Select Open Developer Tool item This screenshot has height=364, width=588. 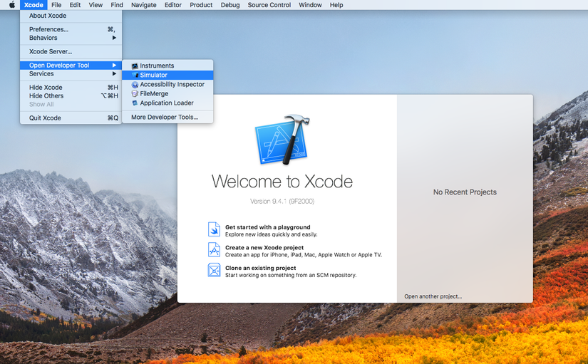coord(71,66)
